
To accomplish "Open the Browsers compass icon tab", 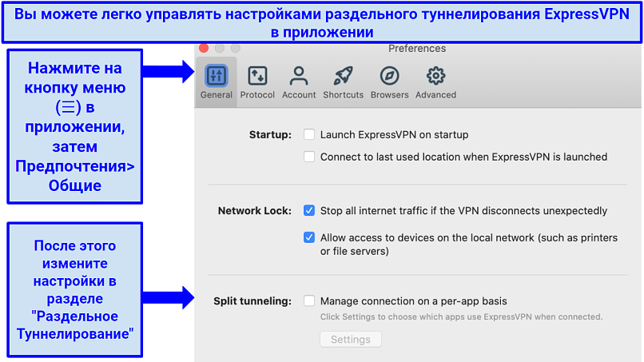I will pos(389,82).
